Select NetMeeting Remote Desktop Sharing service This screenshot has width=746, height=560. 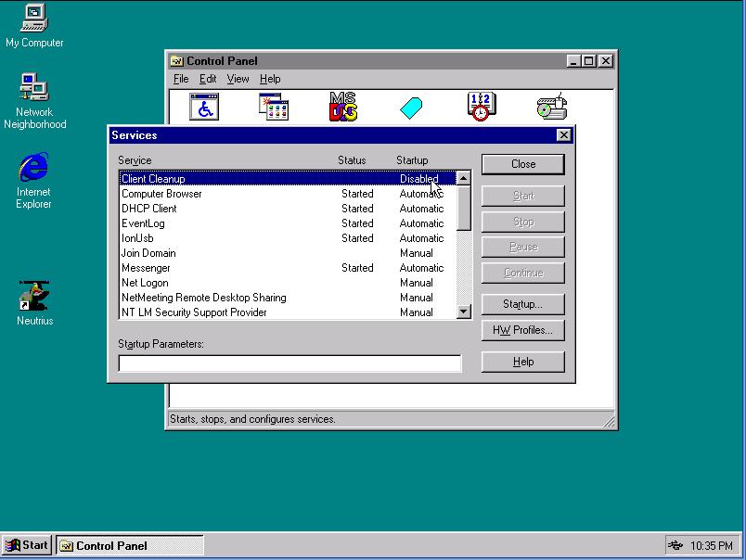coord(288,298)
